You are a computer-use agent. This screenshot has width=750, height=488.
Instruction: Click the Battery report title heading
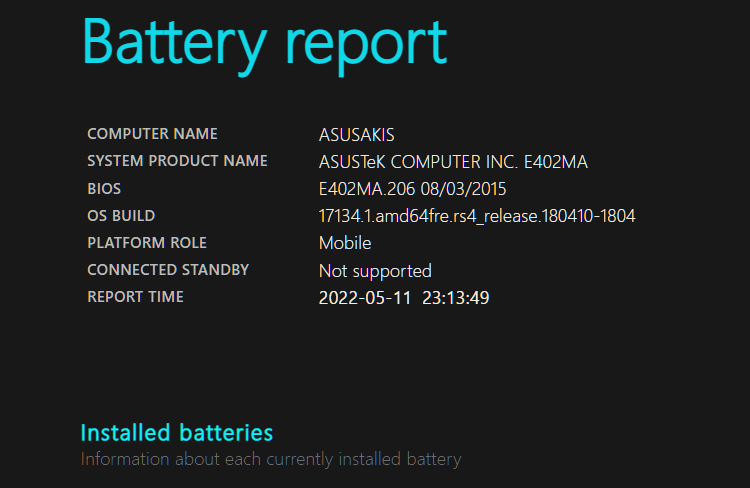(x=264, y=42)
